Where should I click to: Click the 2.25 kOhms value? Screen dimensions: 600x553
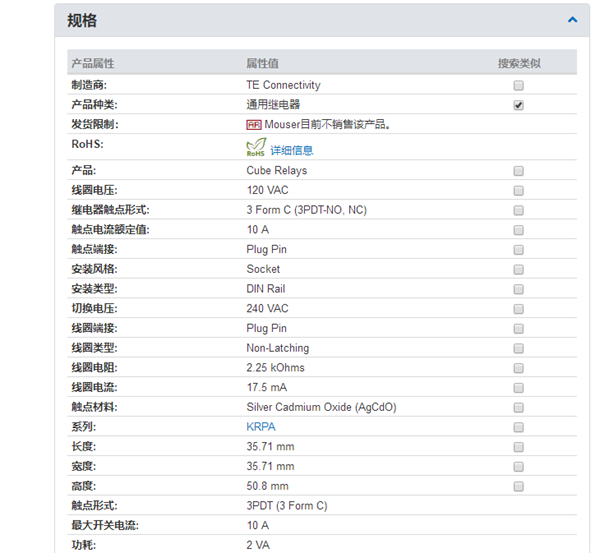(x=276, y=368)
